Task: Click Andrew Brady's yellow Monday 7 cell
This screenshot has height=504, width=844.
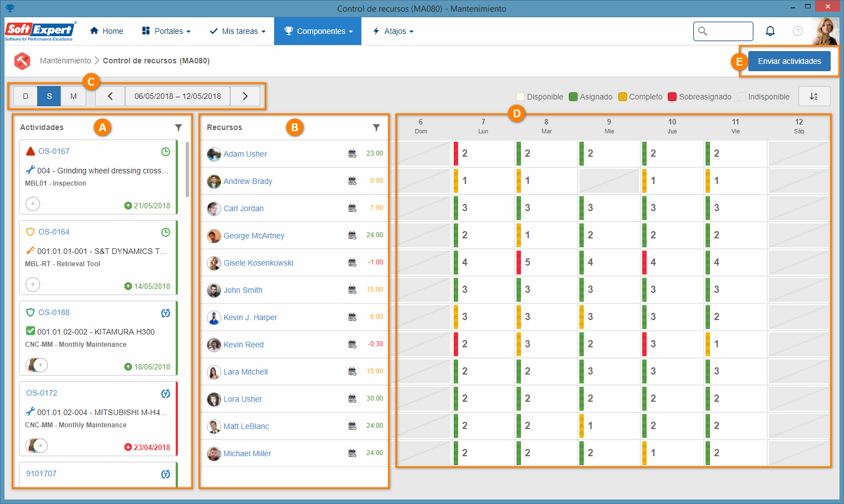Action: pos(483,181)
